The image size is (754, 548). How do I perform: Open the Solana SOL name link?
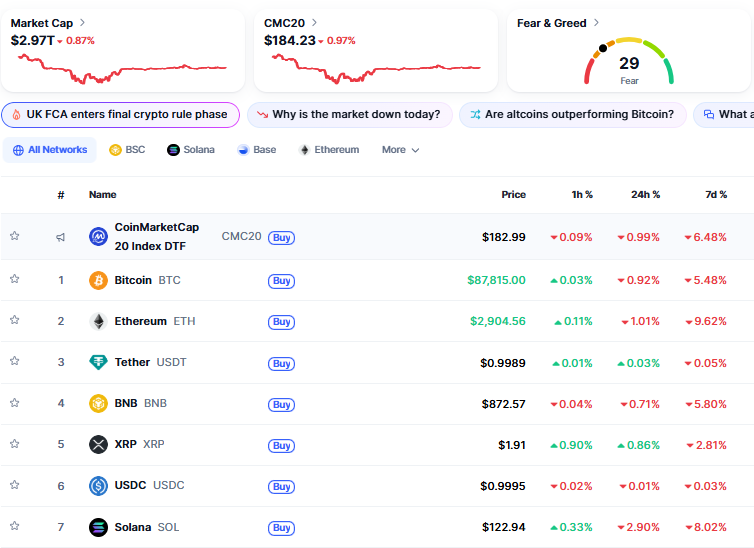[147, 527]
